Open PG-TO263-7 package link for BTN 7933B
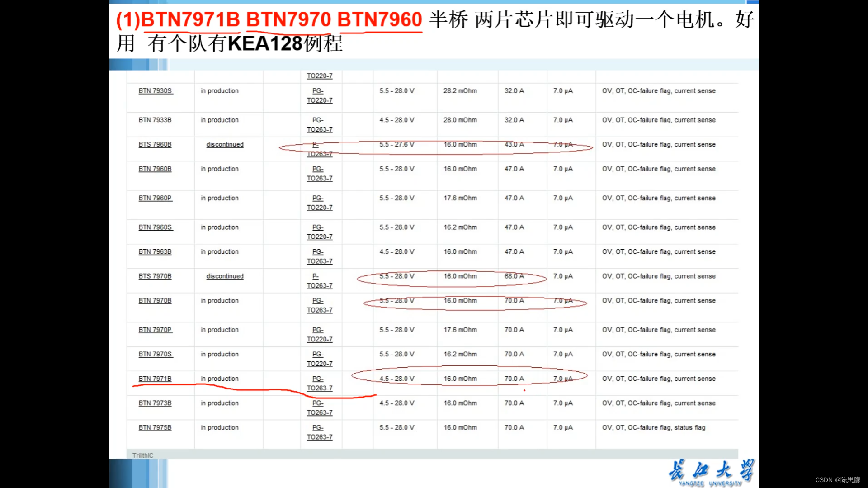The width and height of the screenshot is (868, 488). 320,125
